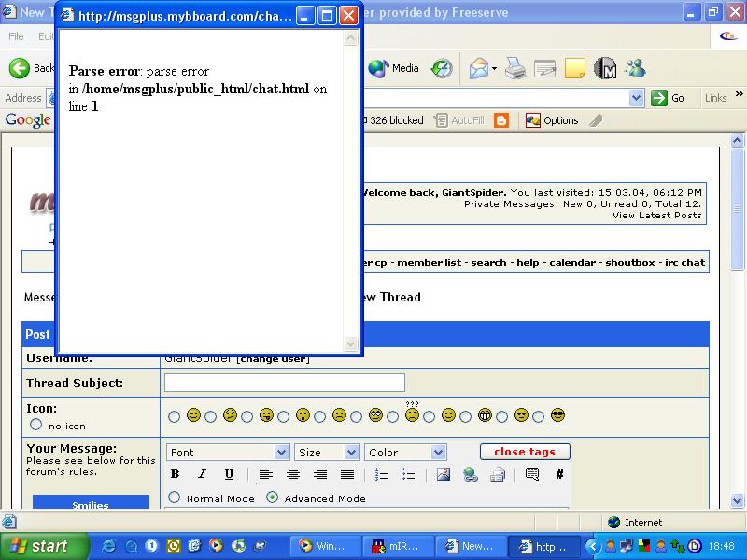Open the View Latest Posts link
The image size is (747, 560).
[x=656, y=216]
